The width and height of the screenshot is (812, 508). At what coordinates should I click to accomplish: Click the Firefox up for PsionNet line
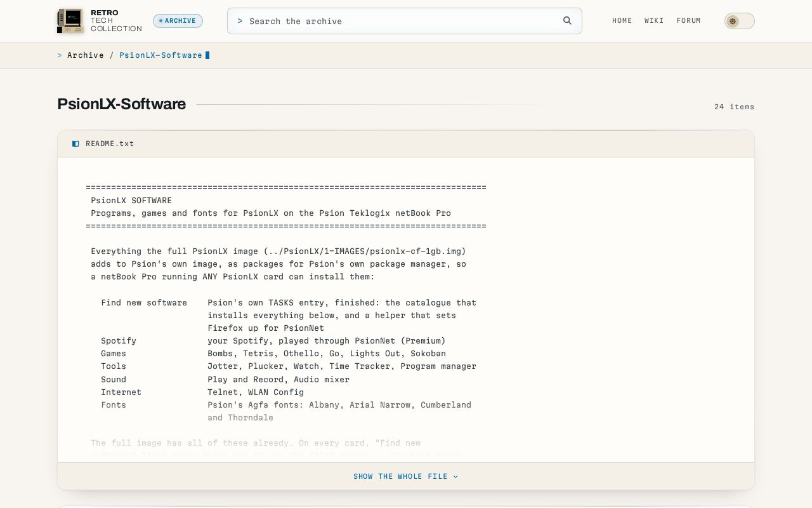(266, 328)
